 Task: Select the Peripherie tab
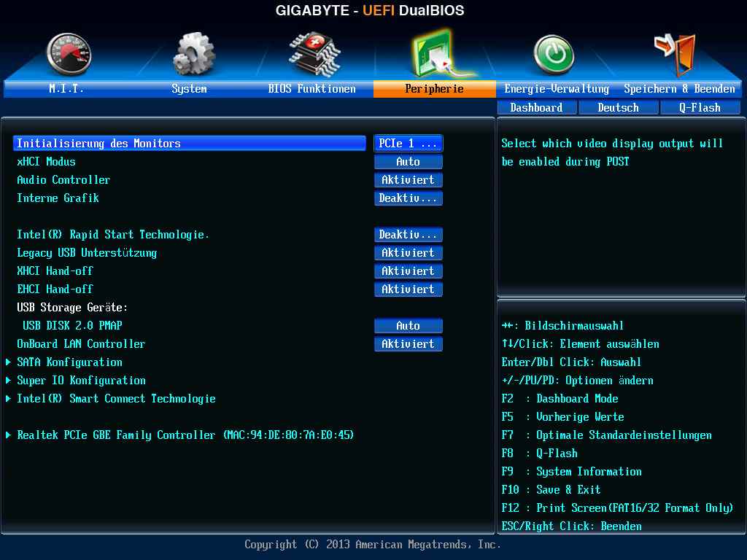434,88
